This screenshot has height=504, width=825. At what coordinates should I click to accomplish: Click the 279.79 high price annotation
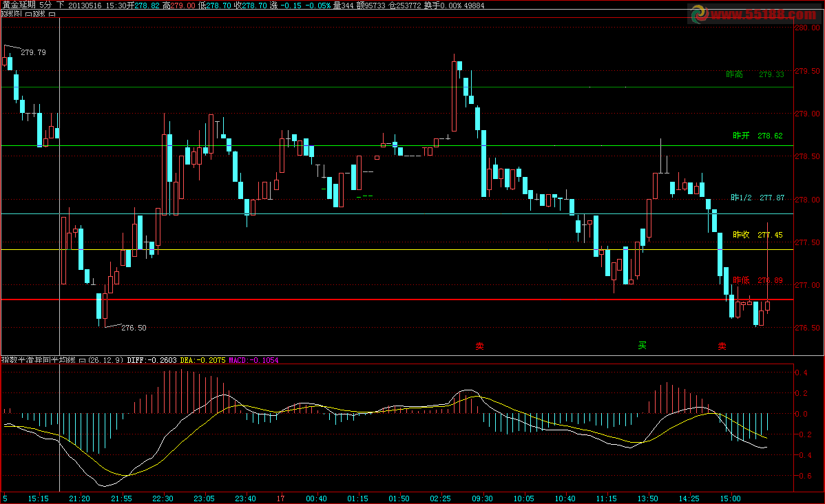[x=33, y=52]
